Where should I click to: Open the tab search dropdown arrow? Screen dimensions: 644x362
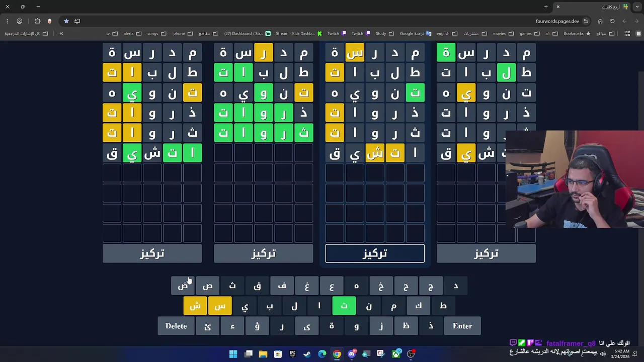[x=637, y=7]
